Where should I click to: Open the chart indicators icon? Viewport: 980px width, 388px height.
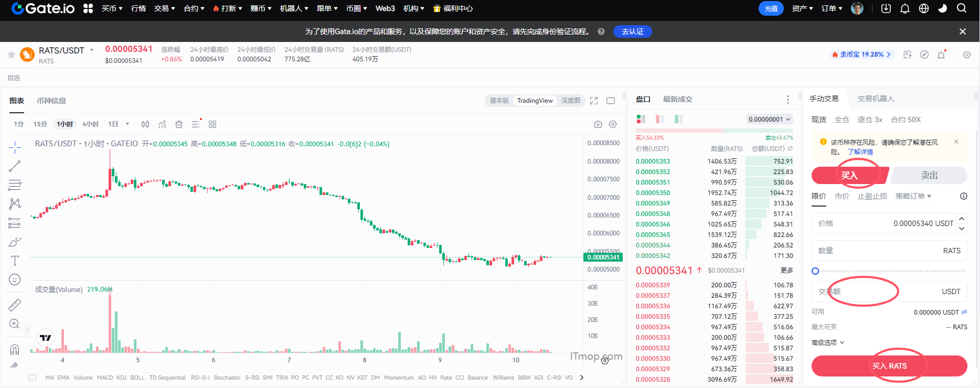(162, 124)
